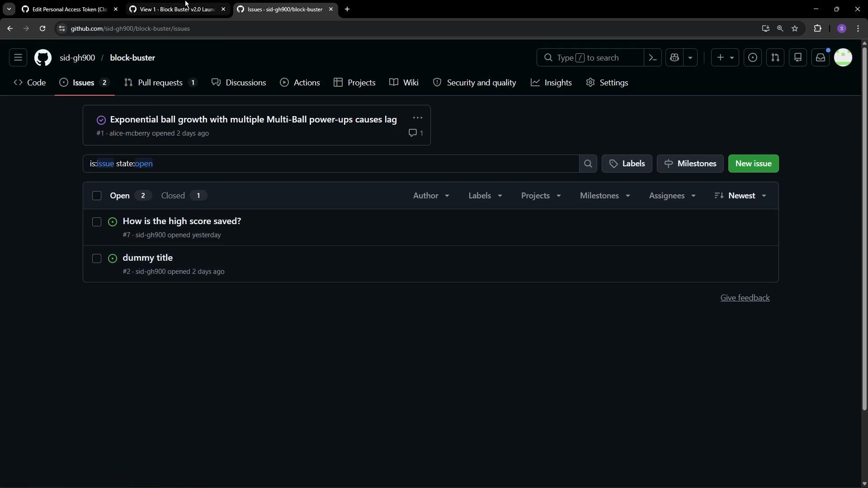
Task: Open pinned issue about Multi-Ball lag
Action: [253, 120]
